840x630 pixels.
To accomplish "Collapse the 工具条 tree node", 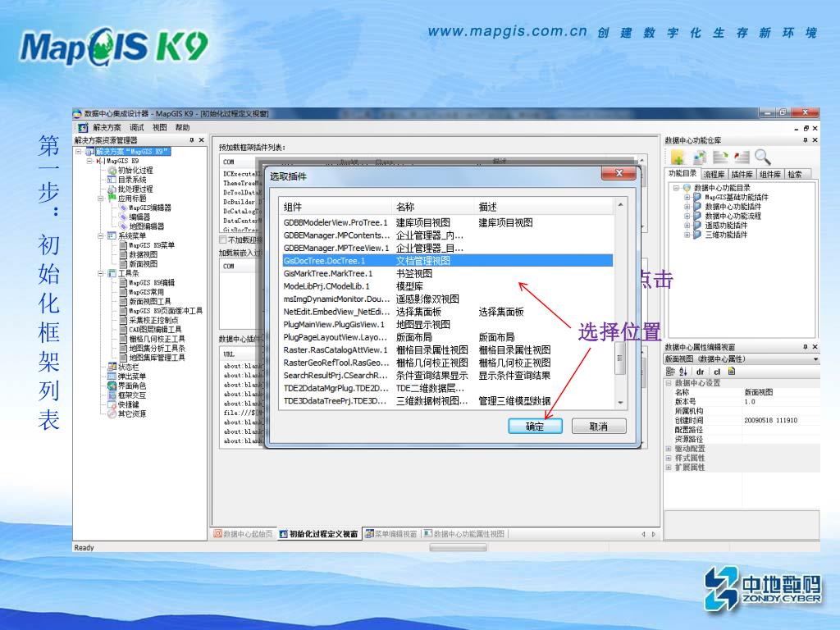I will coord(101,273).
